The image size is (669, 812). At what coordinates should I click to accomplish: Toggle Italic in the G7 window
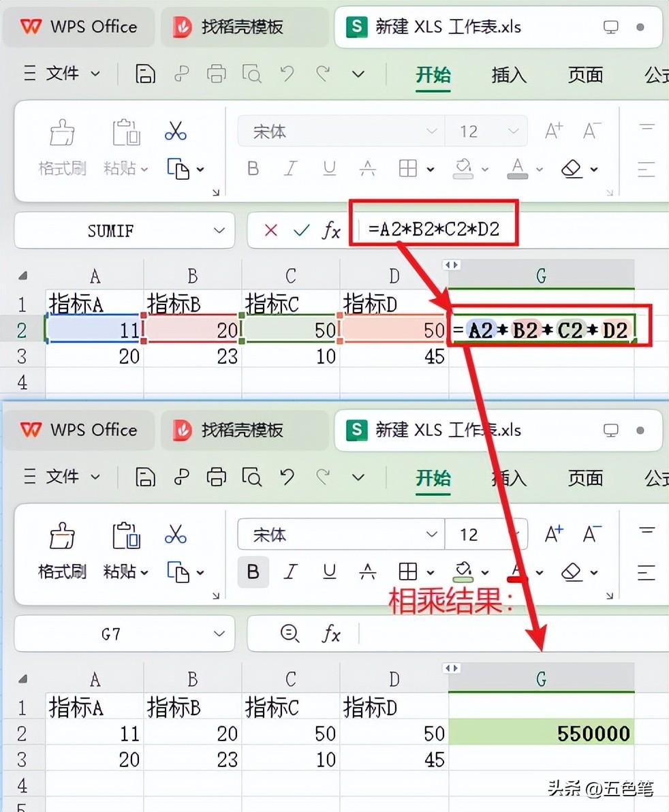(x=291, y=572)
